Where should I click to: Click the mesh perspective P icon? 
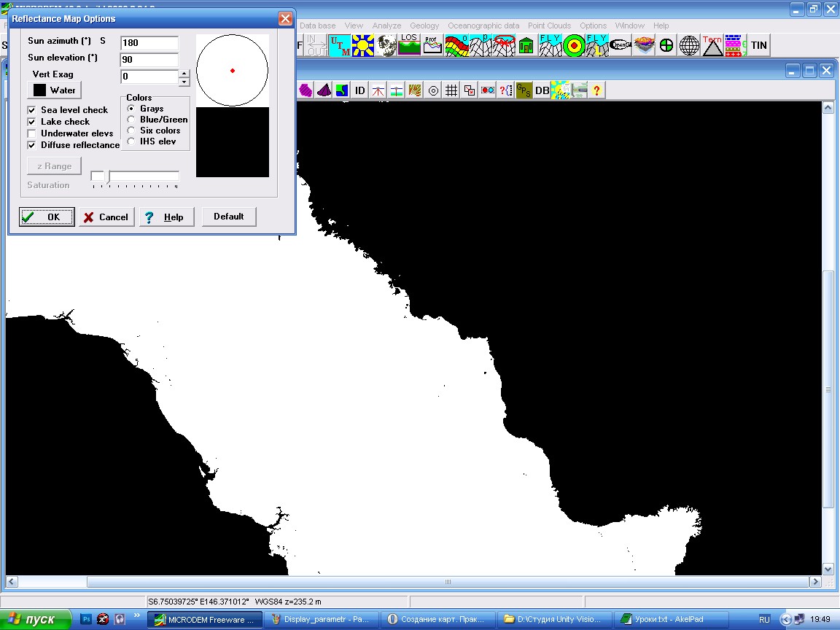[x=480, y=45]
